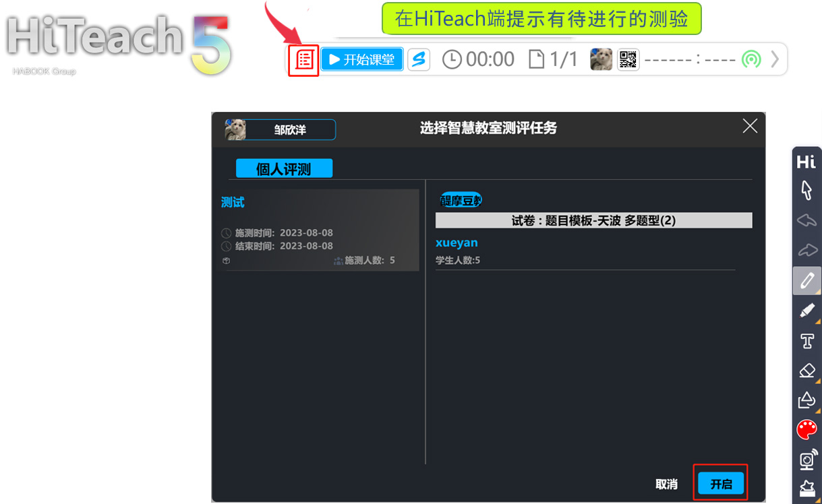
Task: Select the text T tool
Action: pyautogui.click(x=806, y=341)
